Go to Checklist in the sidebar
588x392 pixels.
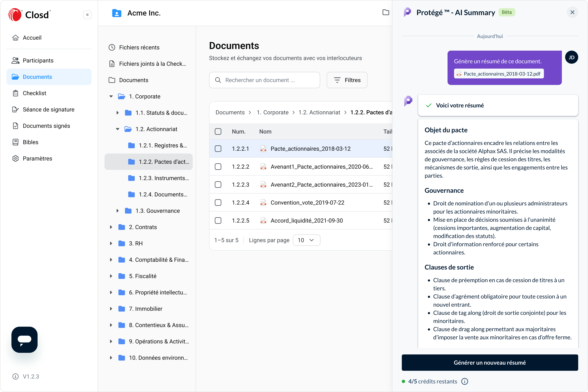[35, 93]
